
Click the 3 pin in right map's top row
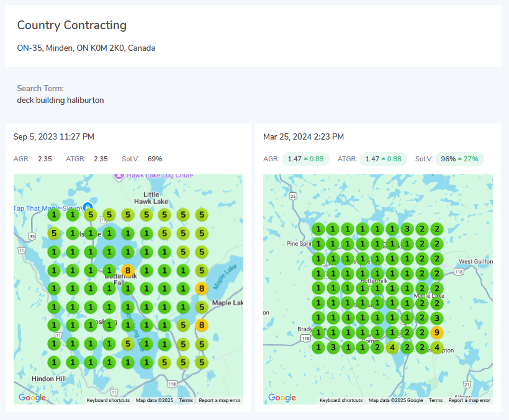coord(407,229)
